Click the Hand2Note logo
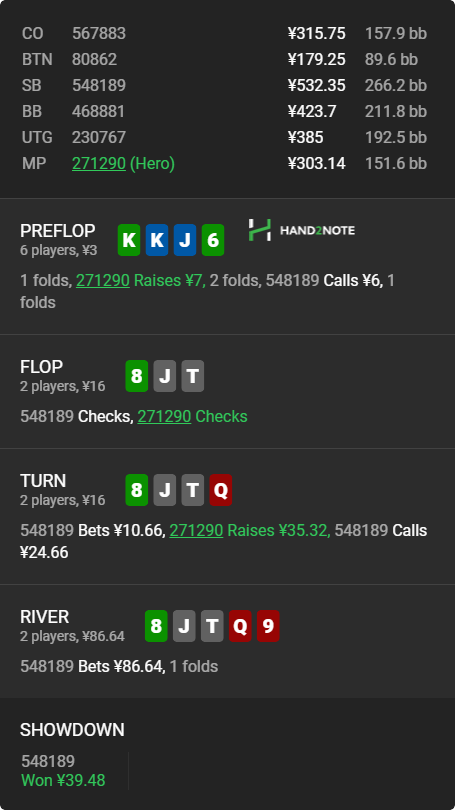This screenshot has width=455, height=810. point(302,230)
